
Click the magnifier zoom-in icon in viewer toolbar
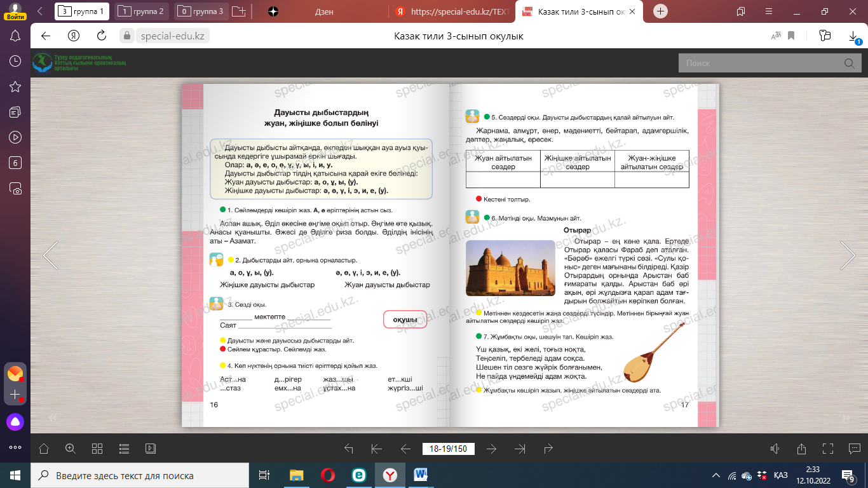pos(71,449)
